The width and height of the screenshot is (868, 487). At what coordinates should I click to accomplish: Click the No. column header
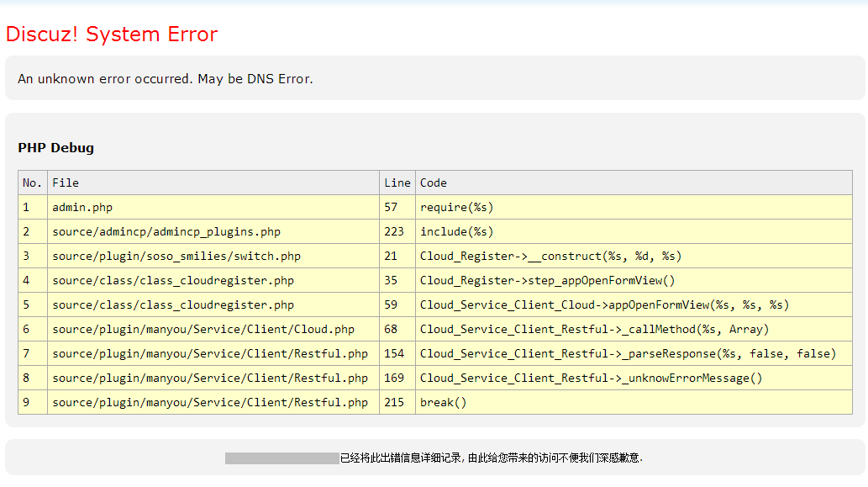tap(31, 183)
